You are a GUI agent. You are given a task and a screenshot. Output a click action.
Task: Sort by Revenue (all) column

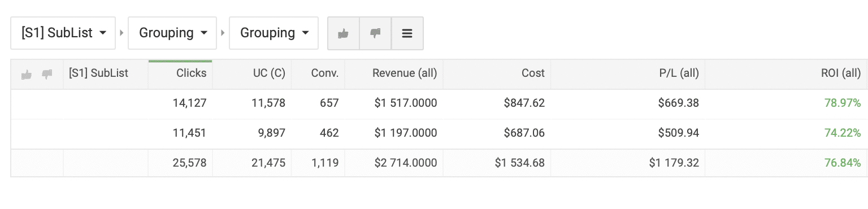394,73
